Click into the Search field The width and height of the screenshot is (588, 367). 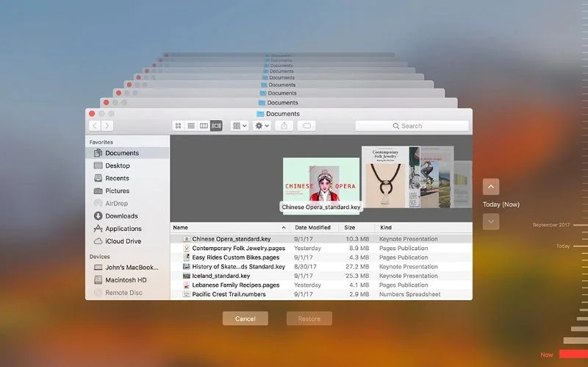[x=412, y=126]
